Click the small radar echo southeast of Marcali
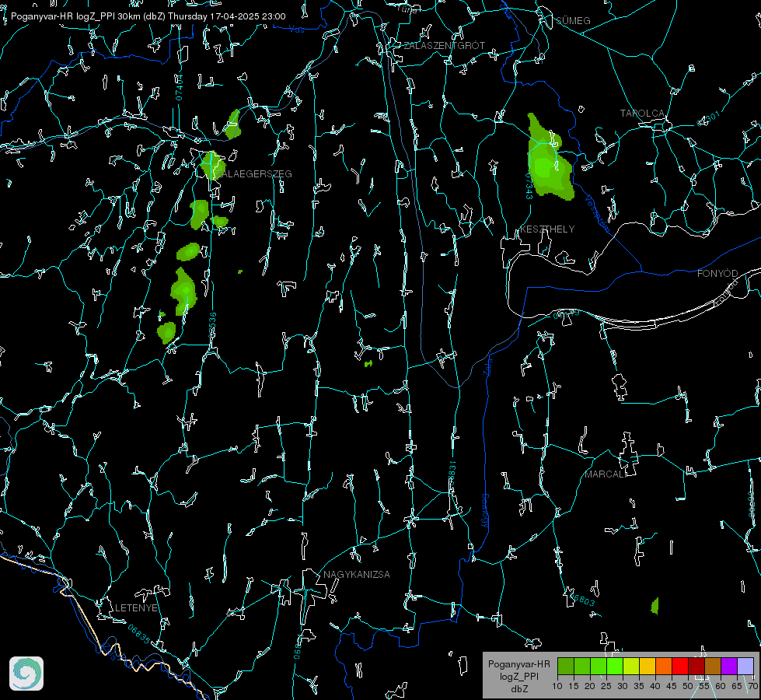The image size is (761, 700). click(x=655, y=606)
